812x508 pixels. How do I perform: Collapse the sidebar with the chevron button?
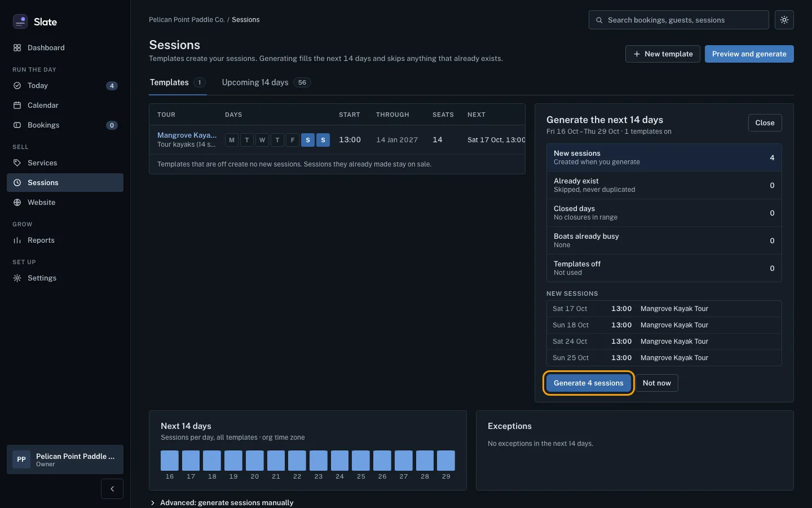112,489
